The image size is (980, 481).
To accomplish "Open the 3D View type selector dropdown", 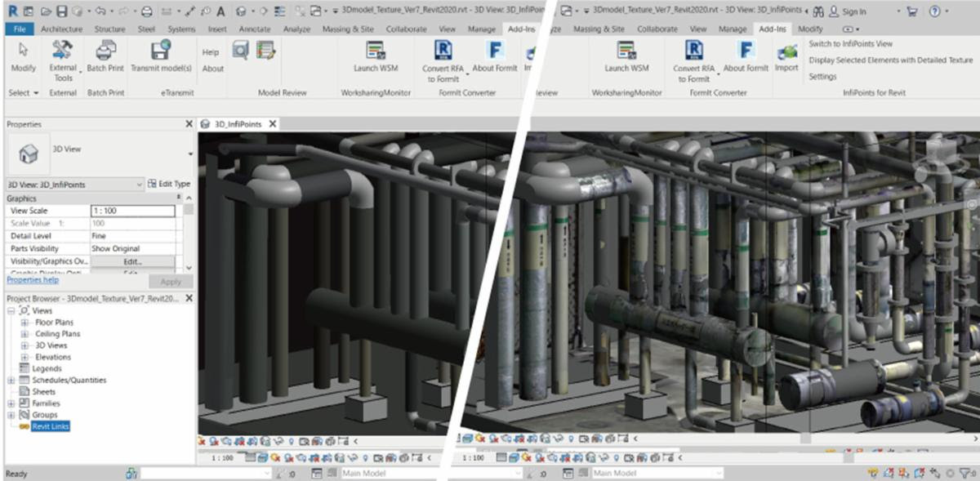I will 190,154.
